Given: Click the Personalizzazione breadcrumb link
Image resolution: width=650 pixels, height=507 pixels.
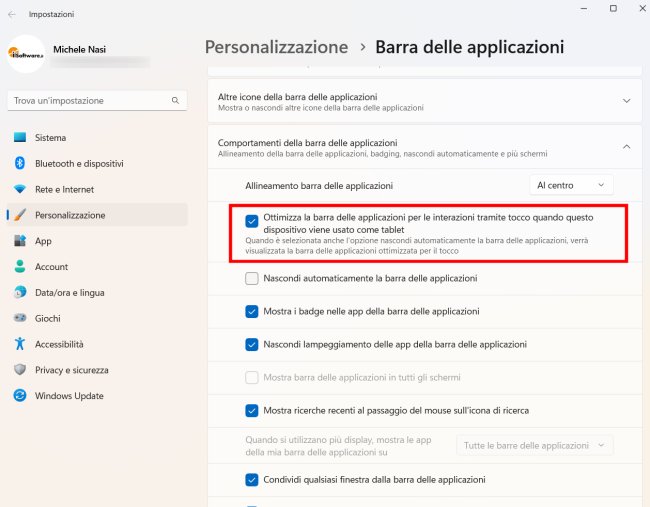Looking at the screenshot, I should [276, 47].
